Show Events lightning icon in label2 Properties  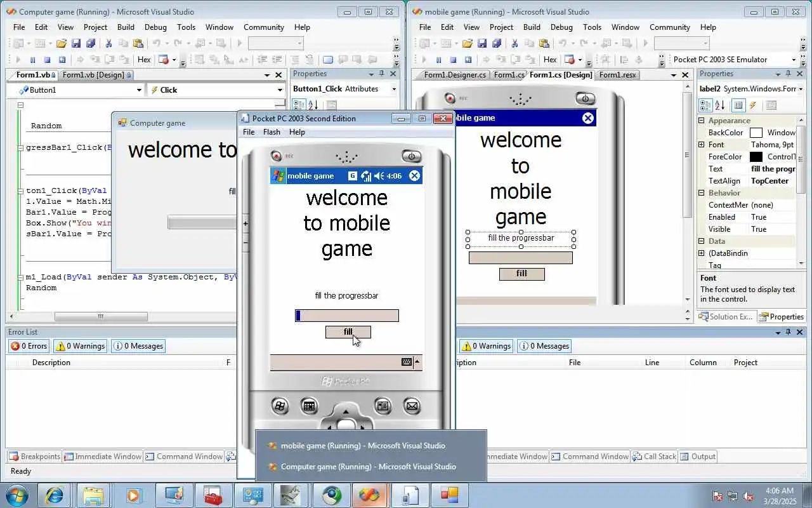pos(753,105)
